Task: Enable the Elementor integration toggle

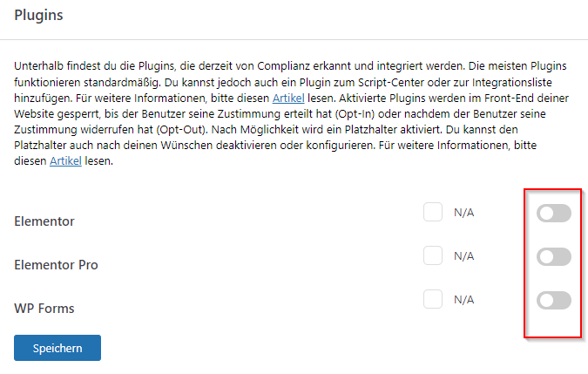Action: [554, 214]
